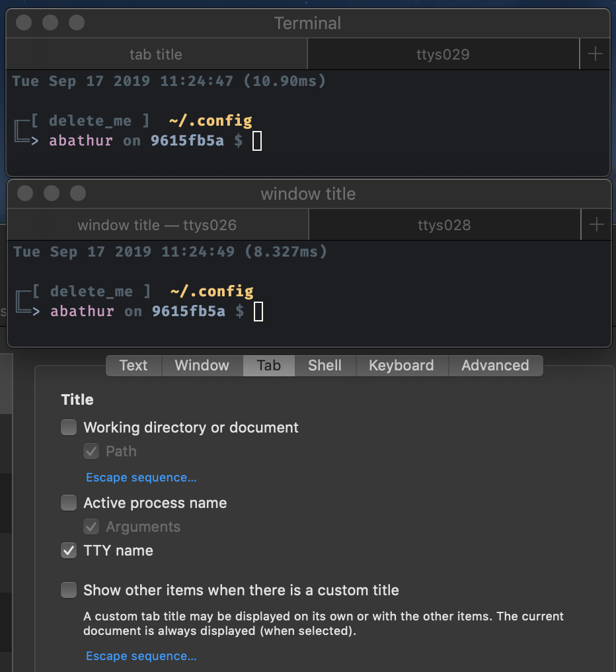The width and height of the screenshot is (616, 672).
Task: Open the Shell settings tab
Action: point(325,365)
